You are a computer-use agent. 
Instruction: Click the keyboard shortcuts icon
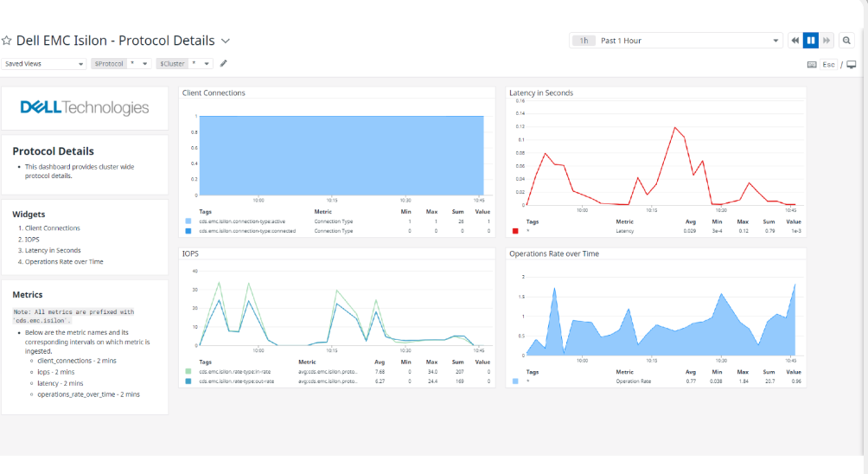click(812, 65)
